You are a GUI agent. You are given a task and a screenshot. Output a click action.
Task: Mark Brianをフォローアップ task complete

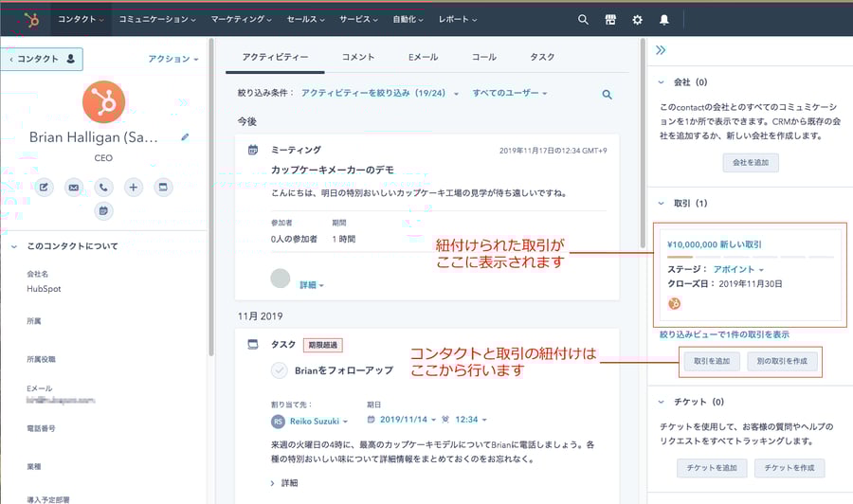[x=279, y=370]
